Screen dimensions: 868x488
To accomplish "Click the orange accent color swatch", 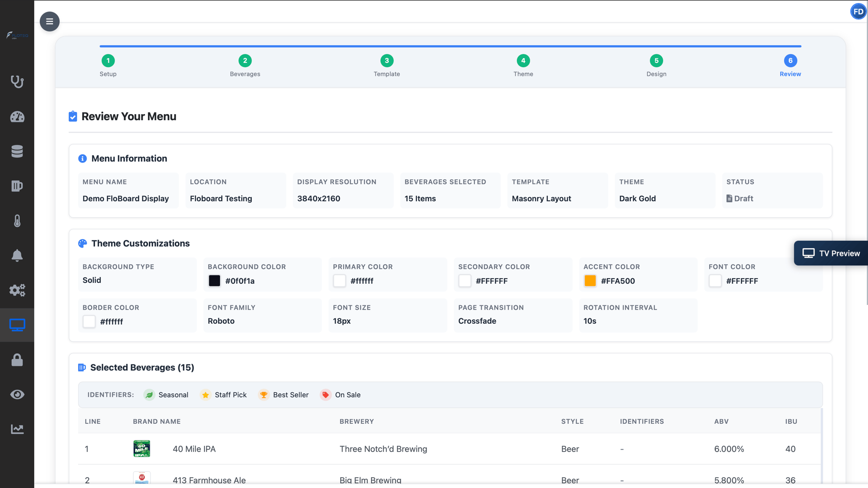I will (x=590, y=281).
